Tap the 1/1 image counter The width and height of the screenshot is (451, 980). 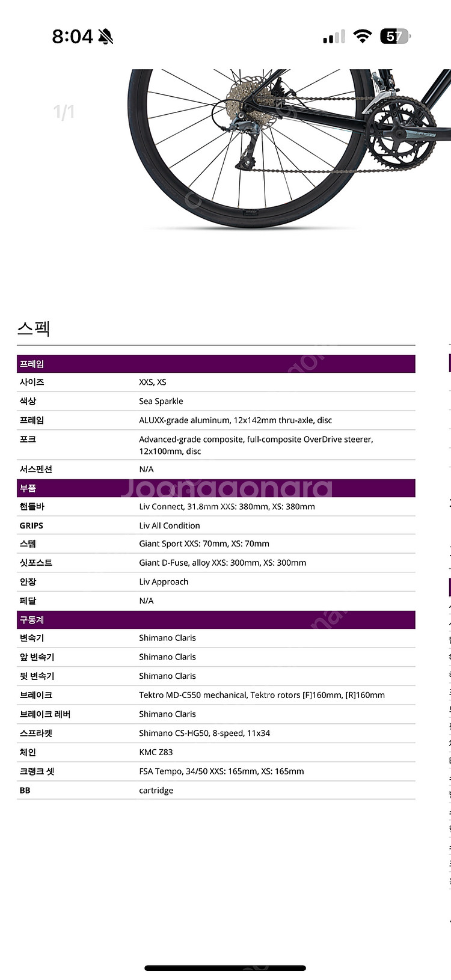coord(64,112)
